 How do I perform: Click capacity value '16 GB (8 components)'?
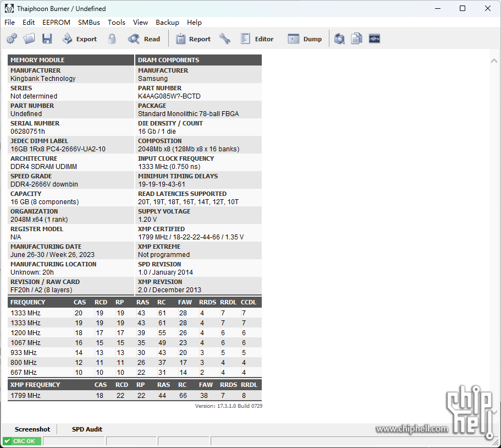pos(45,202)
